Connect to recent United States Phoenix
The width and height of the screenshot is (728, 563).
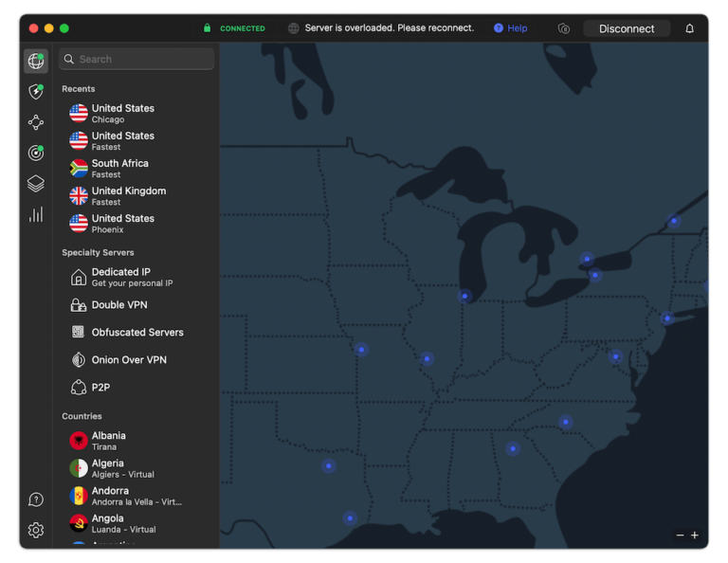(136, 224)
